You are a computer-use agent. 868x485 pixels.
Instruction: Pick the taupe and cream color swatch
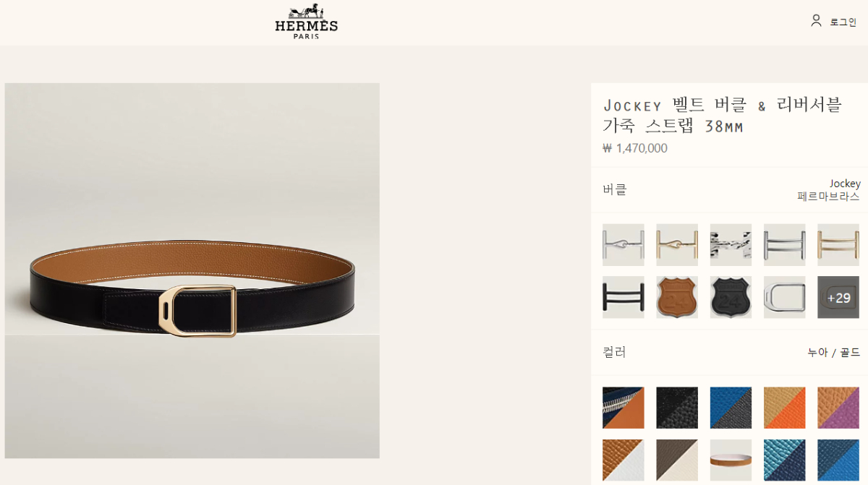(677, 460)
